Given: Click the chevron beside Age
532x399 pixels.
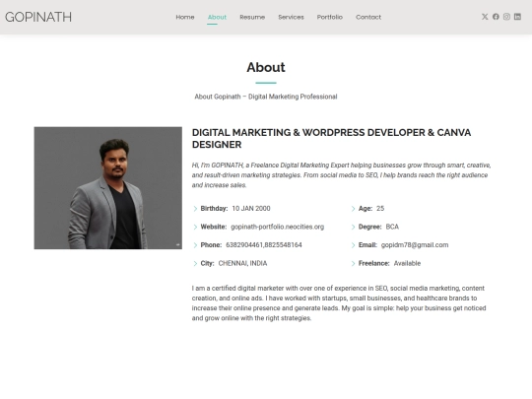Looking at the screenshot, I should click(x=354, y=209).
